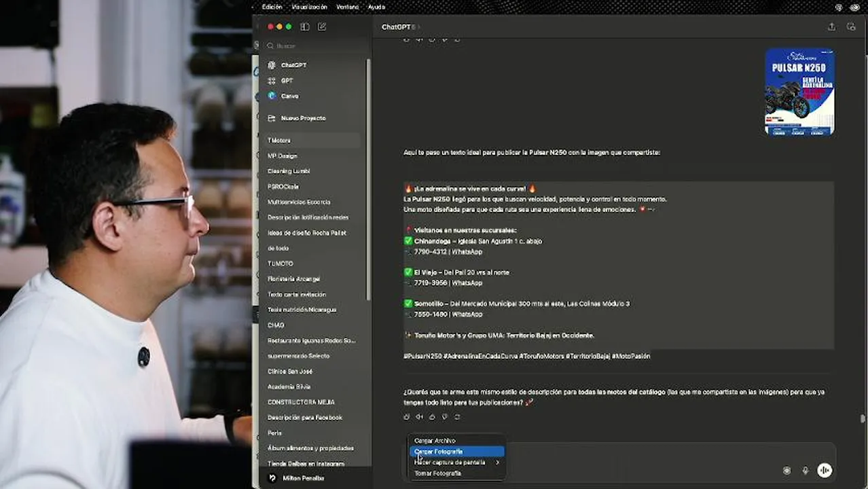Image resolution: width=868 pixels, height=489 pixels.
Task: Toggle the sidebar panel icon
Action: coord(305,26)
